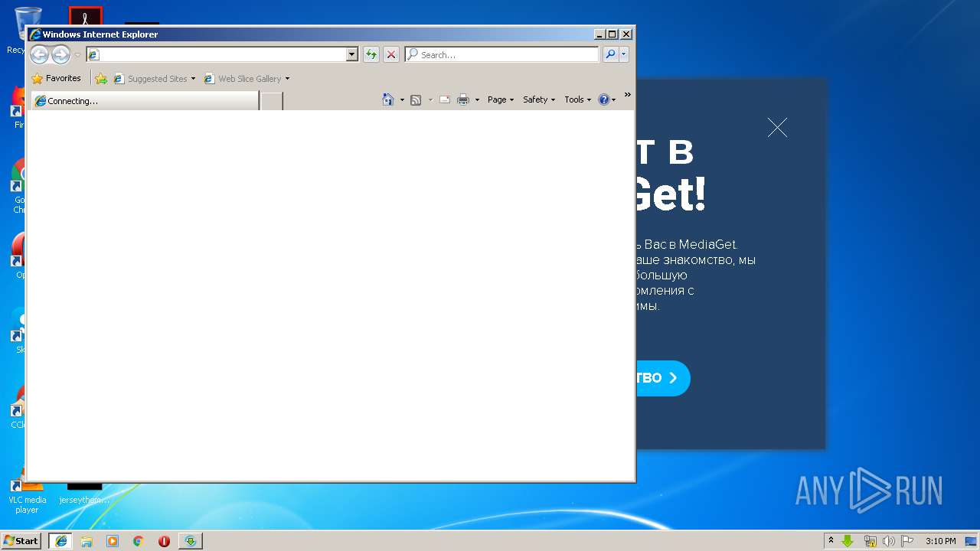Select the VLC media player desktop shortcut
The image size is (980, 551).
pos(27,496)
